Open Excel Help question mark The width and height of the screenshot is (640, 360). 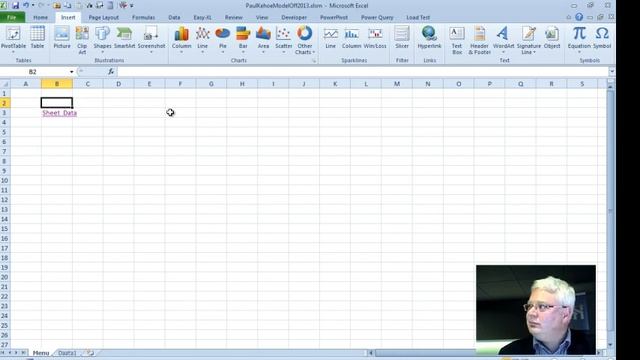pos(579,17)
